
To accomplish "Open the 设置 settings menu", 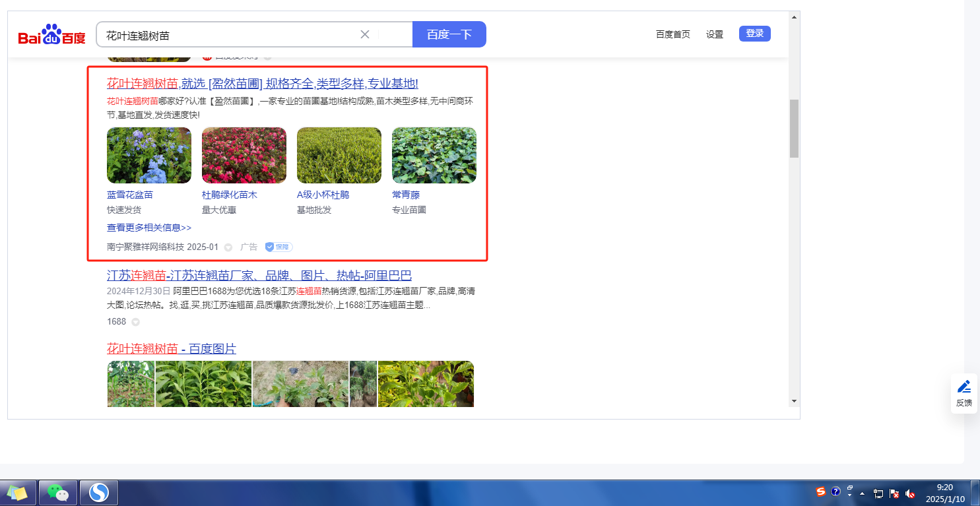I will [715, 34].
